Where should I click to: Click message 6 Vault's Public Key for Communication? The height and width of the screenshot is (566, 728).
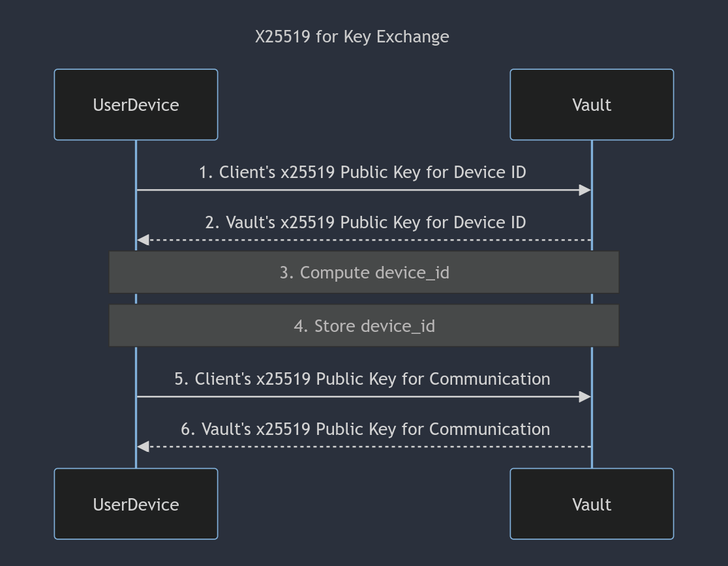(x=365, y=429)
